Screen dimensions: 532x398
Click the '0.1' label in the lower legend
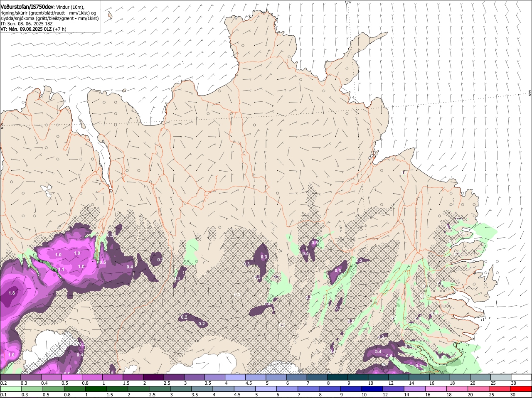pyautogui.click(x=3, y=395)
